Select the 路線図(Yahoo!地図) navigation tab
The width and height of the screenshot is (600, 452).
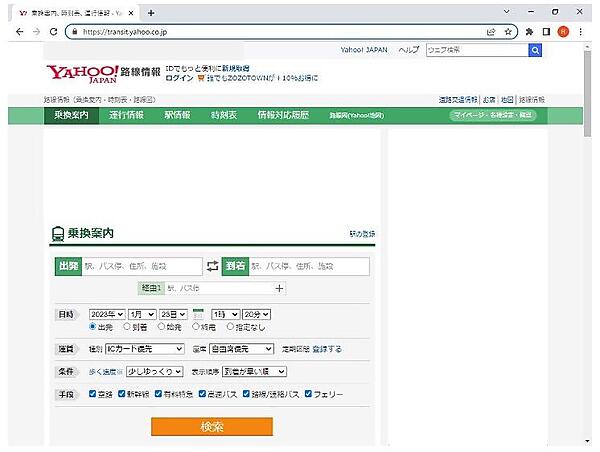click(356, 115)
